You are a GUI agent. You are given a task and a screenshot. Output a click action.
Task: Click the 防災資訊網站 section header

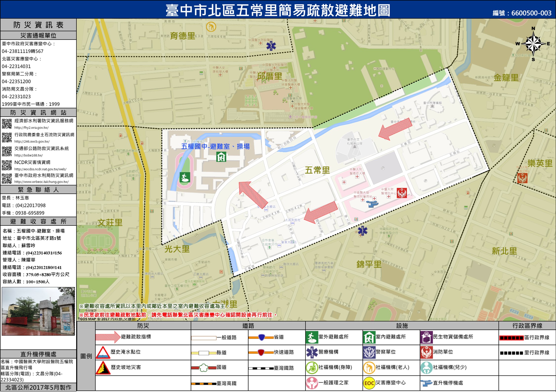(38, 112)
